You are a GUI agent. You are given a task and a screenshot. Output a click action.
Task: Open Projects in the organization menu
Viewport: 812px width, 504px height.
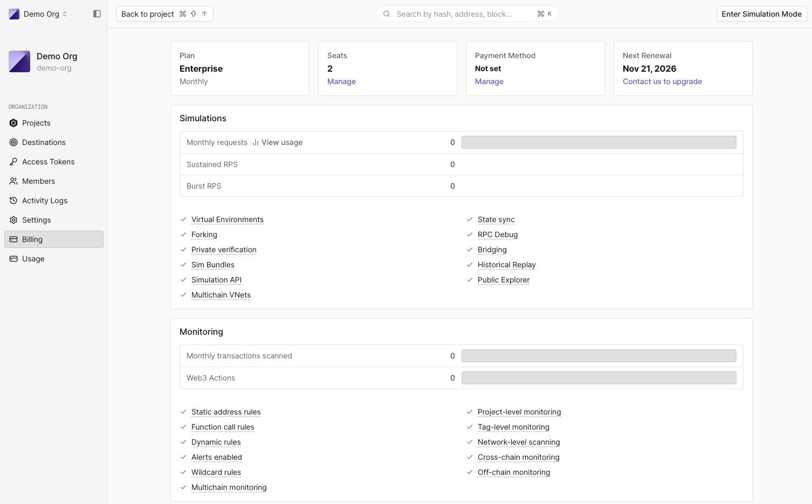coord(54,123)
